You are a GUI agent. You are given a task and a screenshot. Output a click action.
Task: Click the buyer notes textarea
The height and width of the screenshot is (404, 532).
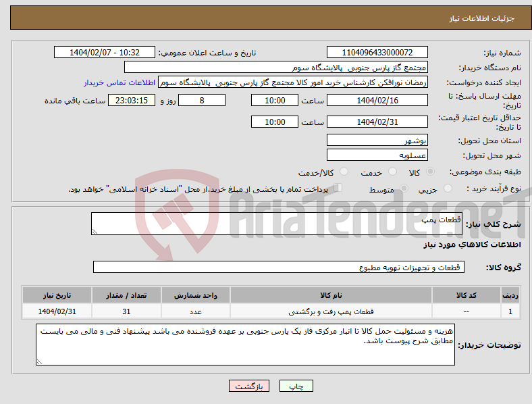click(245, 345)
